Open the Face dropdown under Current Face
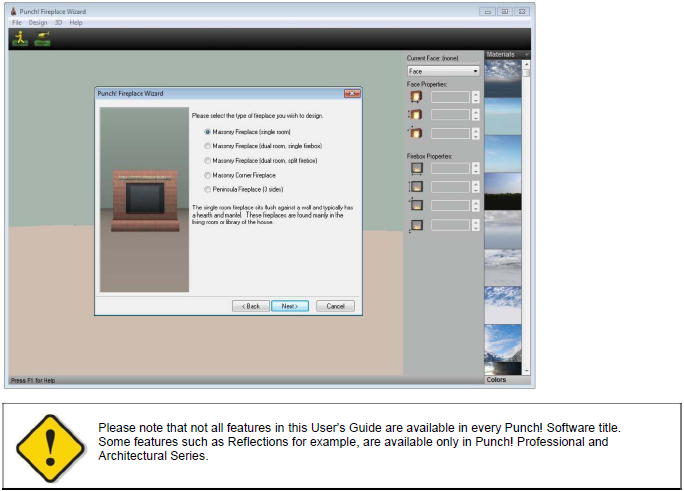684x491 pixels. pos(443,71)
